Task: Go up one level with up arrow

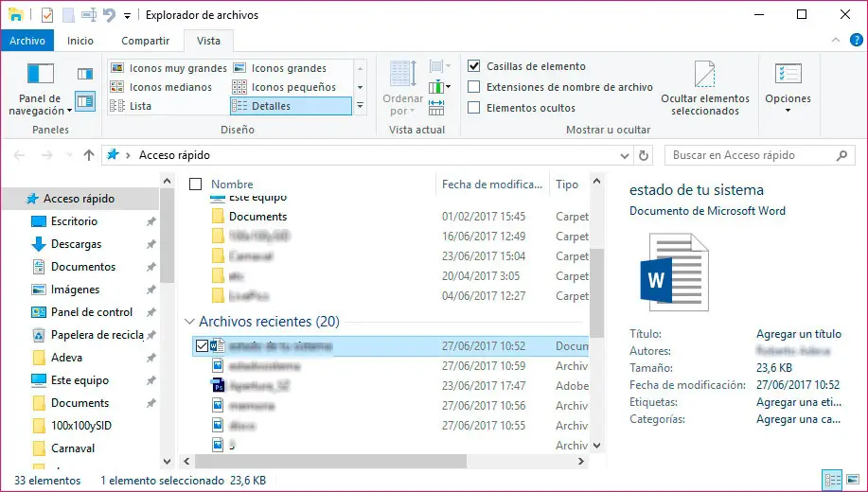Action: 89,155
